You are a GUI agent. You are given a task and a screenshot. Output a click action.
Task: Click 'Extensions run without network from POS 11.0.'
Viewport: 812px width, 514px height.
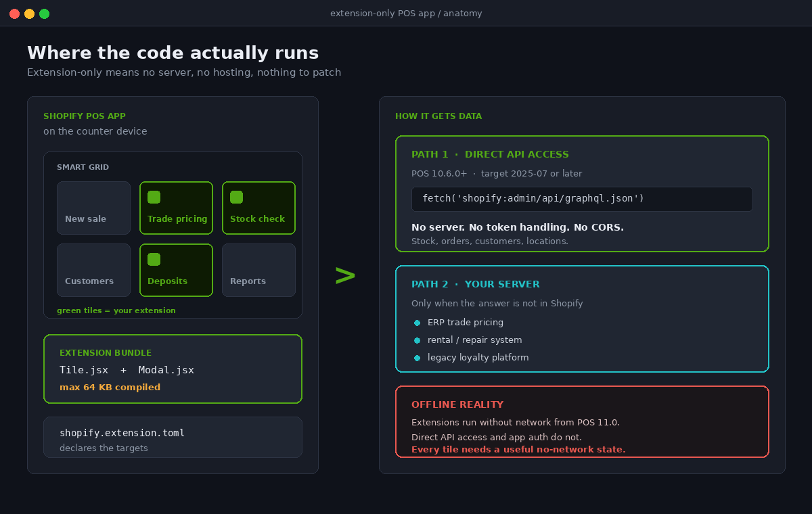[x=516, y=423]
